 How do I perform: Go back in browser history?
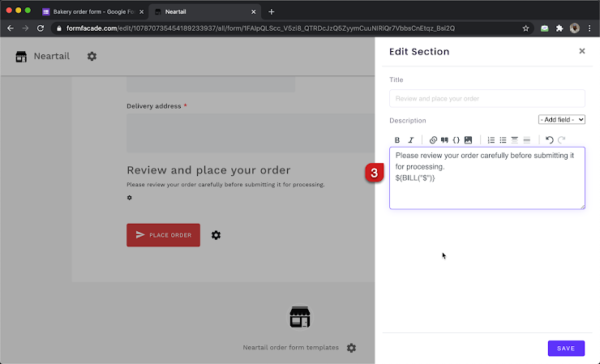(x=11, y=28)
